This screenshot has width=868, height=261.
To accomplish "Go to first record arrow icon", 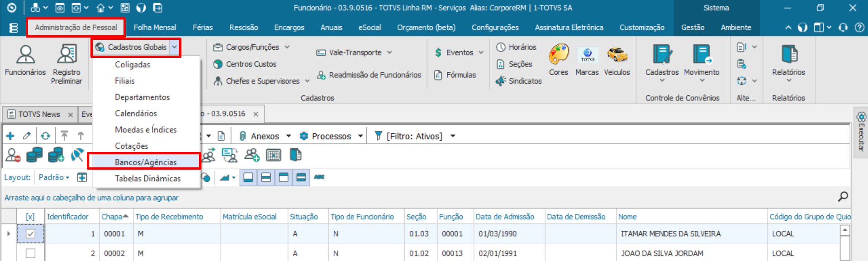I will pyautogui.click(x=64, y=136).
